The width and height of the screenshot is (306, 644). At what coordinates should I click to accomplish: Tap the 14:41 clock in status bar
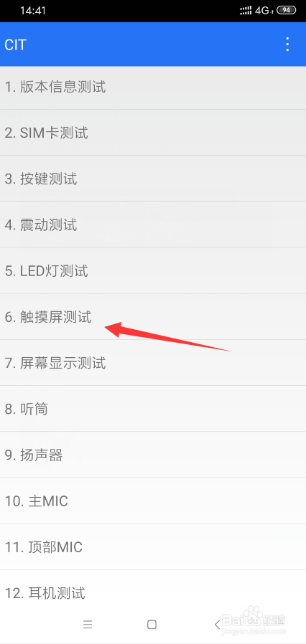tap(33, 10)
